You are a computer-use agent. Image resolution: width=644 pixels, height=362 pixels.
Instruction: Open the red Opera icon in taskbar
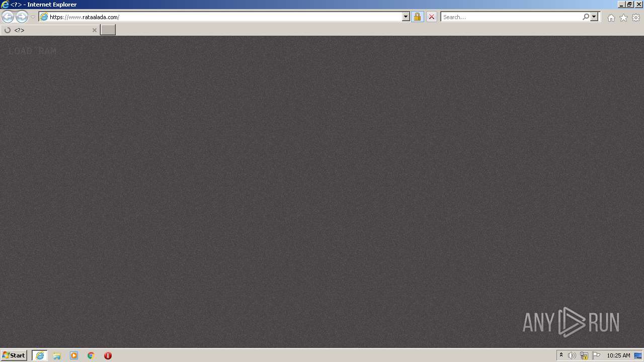tap(108, 355)
